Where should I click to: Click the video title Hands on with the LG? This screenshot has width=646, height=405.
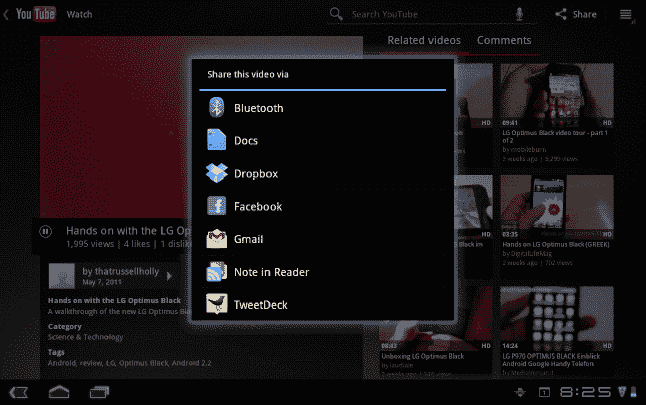point(129,230)
